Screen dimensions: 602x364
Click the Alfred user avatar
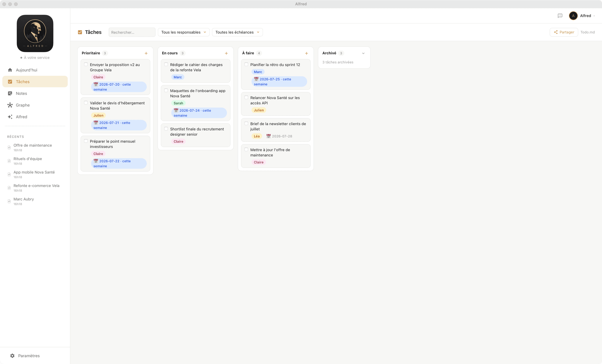click(573, 16)
